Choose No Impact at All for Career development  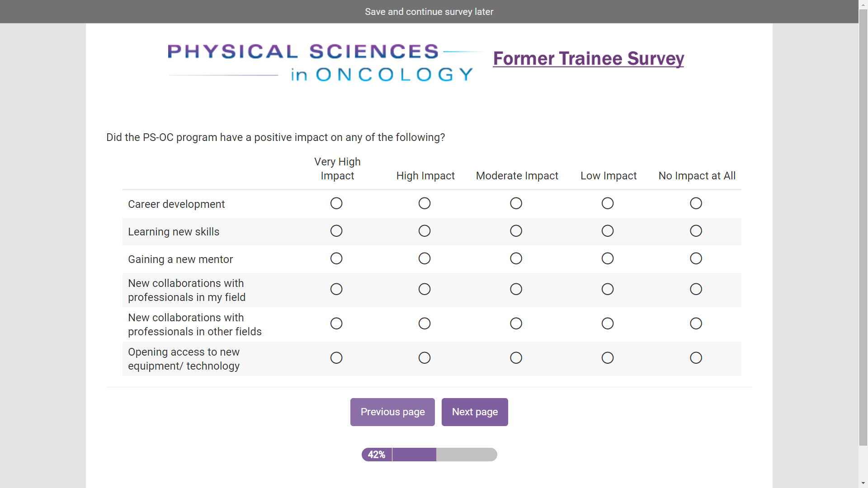[x=696, y=203]
